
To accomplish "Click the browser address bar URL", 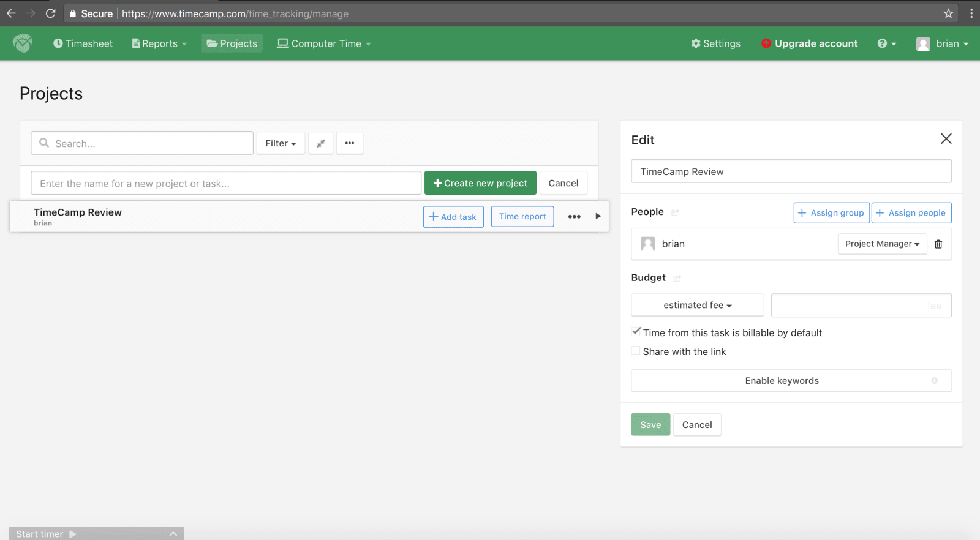I will (235, 13).
